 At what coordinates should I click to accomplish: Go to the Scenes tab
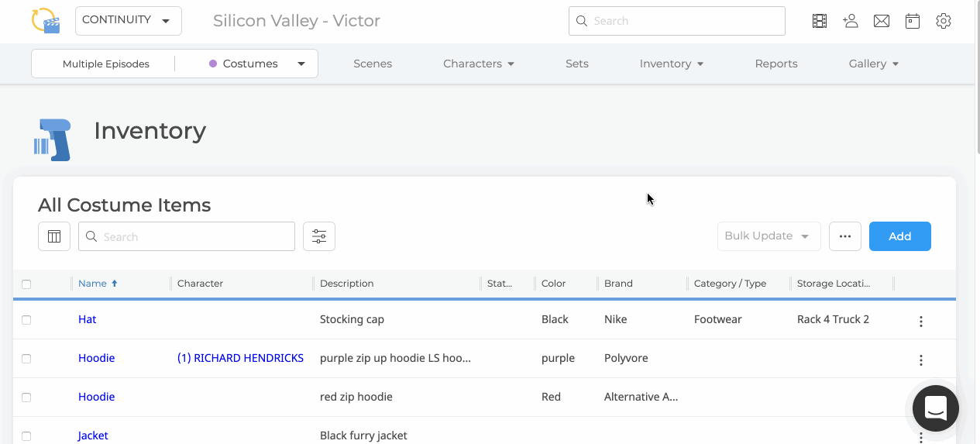pyautogui.click(x=373, y=64)
